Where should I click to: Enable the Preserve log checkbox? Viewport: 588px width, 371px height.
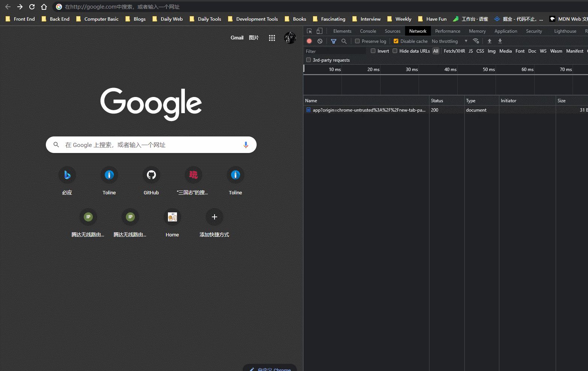pyautogui.click(x=357, y=41)
